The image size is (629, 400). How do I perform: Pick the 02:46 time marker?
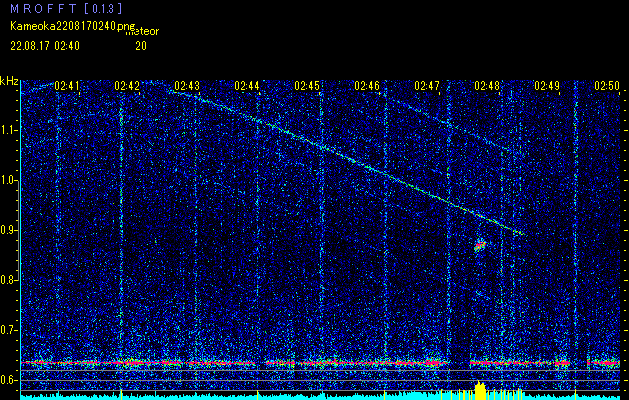367,86
